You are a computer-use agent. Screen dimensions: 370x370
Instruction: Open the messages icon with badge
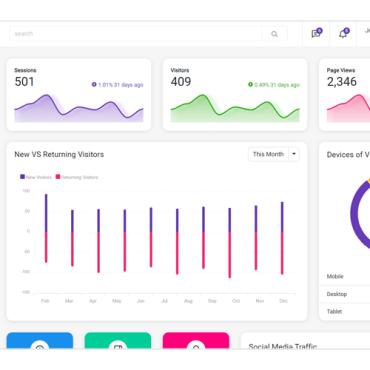click(x=316, y=33)
